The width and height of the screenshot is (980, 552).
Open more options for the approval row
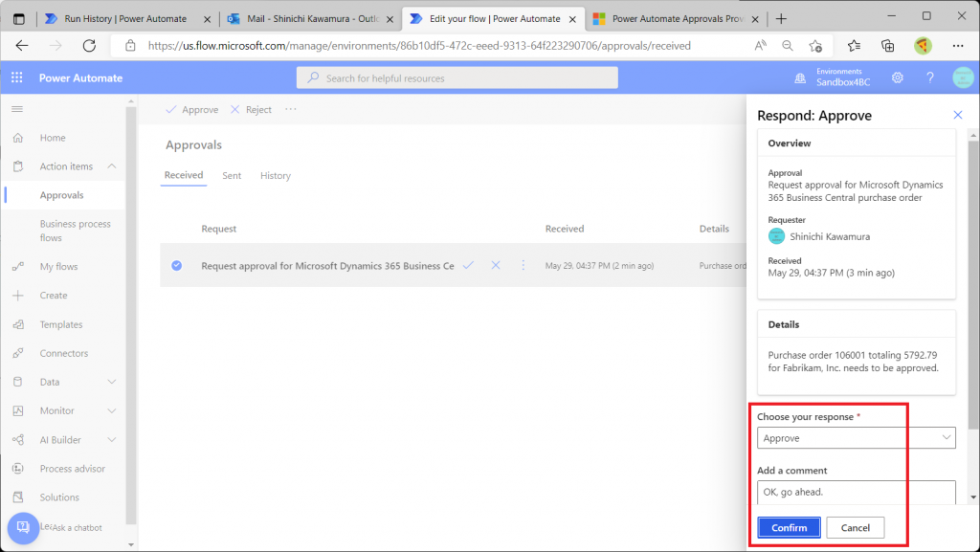pyautogui.click(x=523, y=265)
